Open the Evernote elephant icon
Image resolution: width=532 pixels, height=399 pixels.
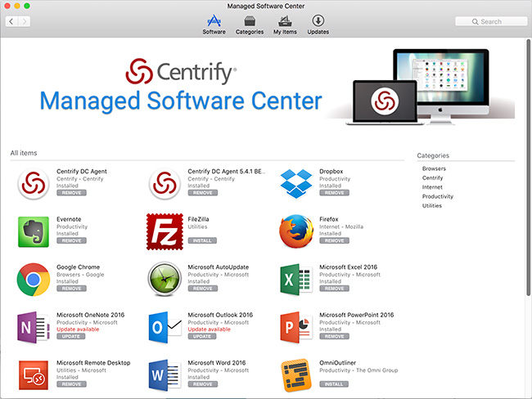pos(34,231)
